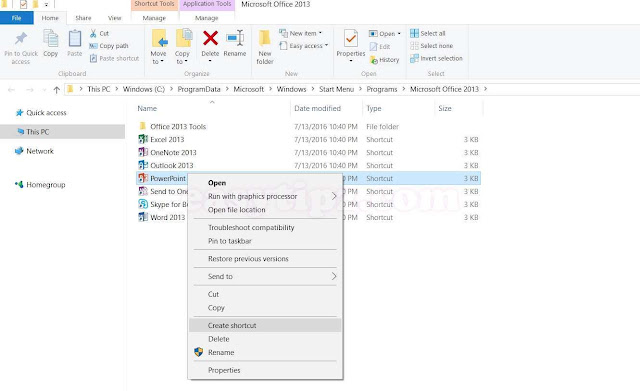Expand the Delete dropdown arrow
This screenshot has height=391, width=640.
tap(210, 61)
